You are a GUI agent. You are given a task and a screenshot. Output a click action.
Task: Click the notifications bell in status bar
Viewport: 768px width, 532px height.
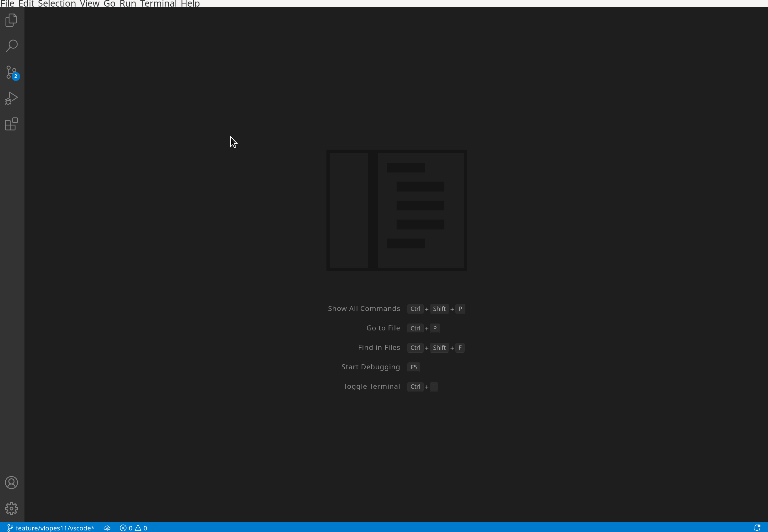click(757, 528)
